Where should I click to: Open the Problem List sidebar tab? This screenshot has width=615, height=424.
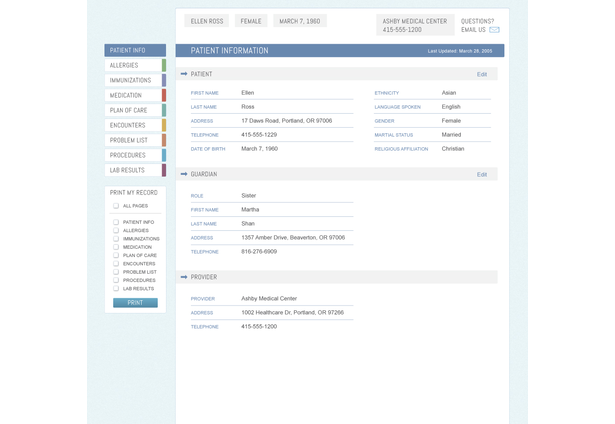[135, 140]
